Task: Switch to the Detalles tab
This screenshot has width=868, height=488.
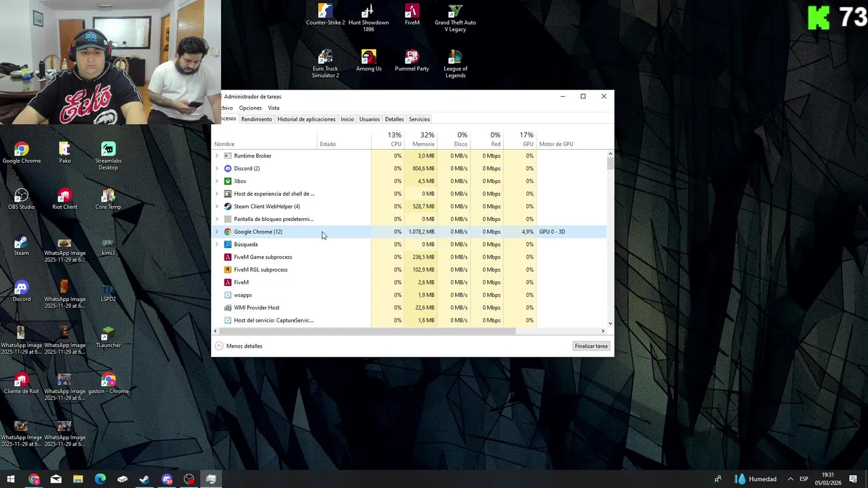Action: [394, 119]
